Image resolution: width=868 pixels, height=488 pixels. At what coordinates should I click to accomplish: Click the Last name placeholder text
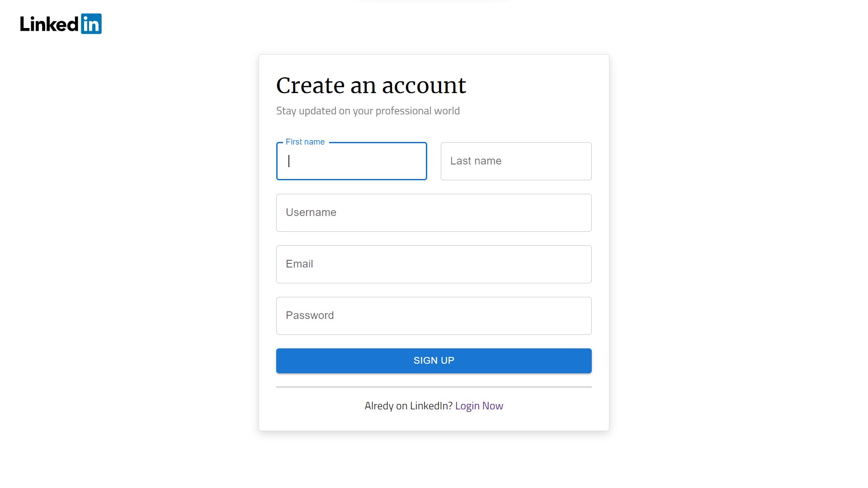click(476, 161)
